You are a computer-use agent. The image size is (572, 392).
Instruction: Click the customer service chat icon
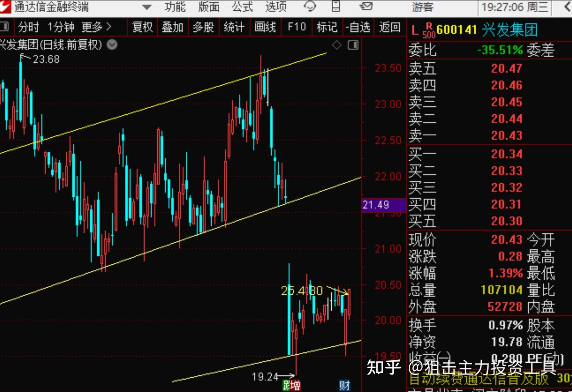coord(309,6)
